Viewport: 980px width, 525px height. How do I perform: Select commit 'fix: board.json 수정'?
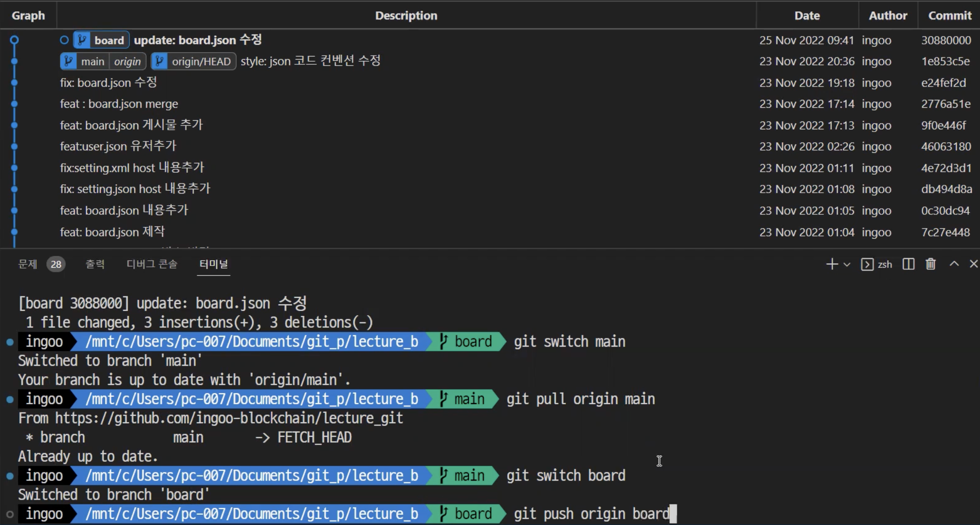tap(108, 83)
